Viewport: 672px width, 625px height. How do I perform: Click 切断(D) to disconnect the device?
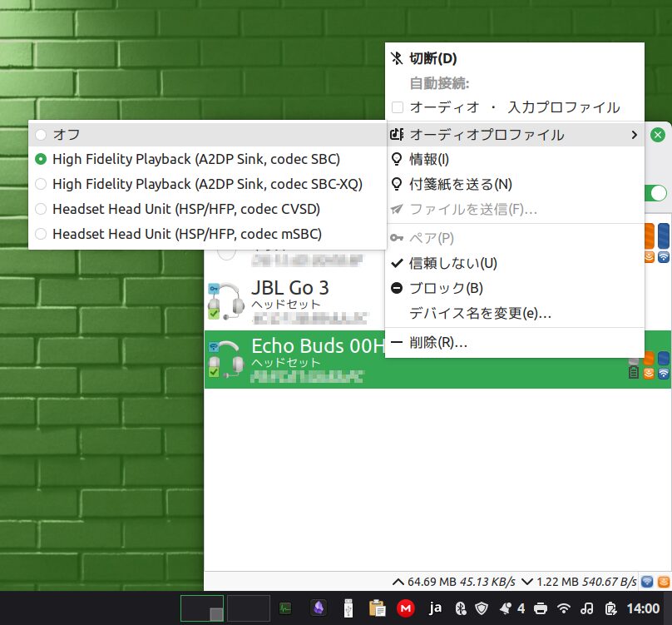433,58
